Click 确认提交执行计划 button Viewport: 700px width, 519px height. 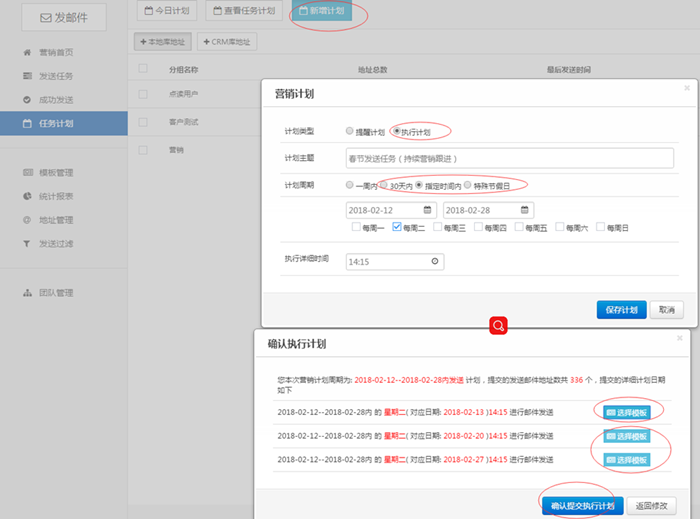pos(582,505)
